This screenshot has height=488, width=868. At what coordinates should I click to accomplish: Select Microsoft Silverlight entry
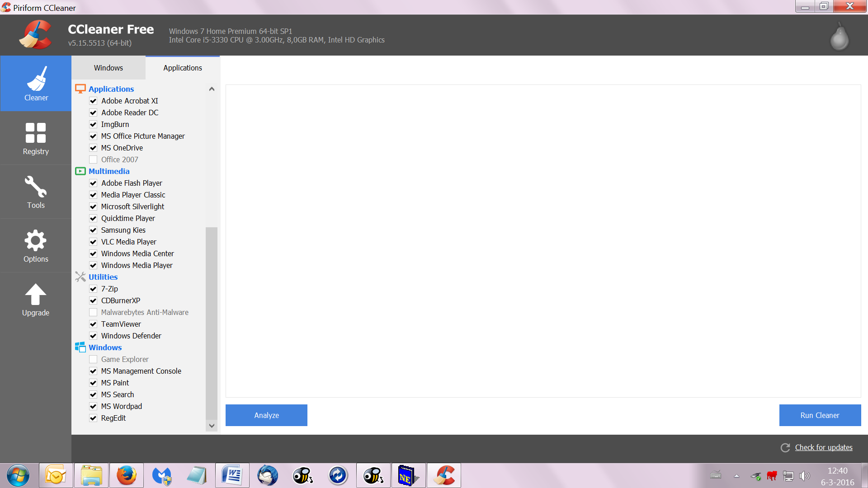[x=132, y=206]
